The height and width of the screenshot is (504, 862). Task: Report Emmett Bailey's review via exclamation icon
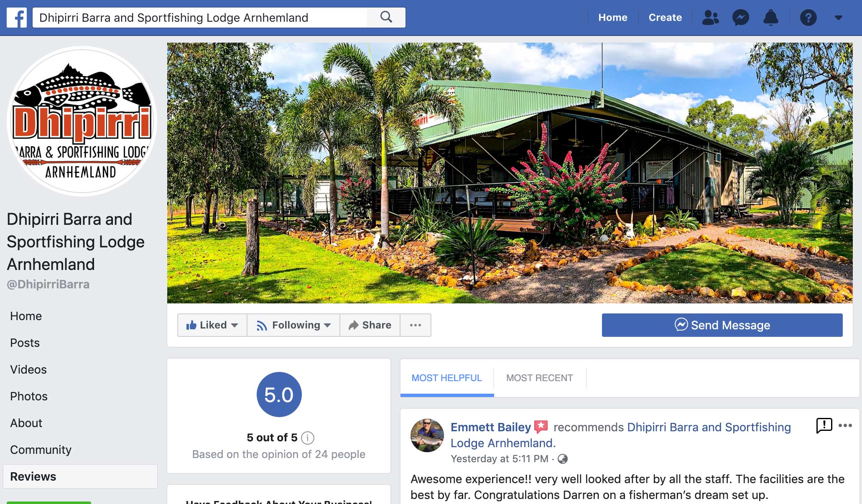824,425
